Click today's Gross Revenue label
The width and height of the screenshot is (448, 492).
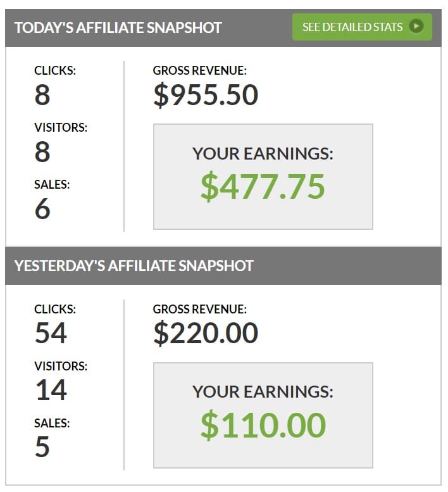point(200,70)
